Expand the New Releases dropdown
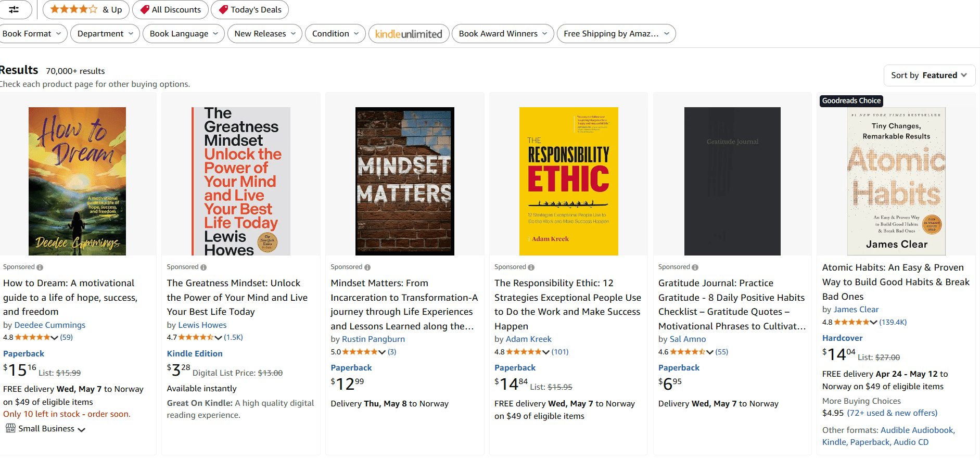The height and width of the screenshot is (460, 980). 265,34
